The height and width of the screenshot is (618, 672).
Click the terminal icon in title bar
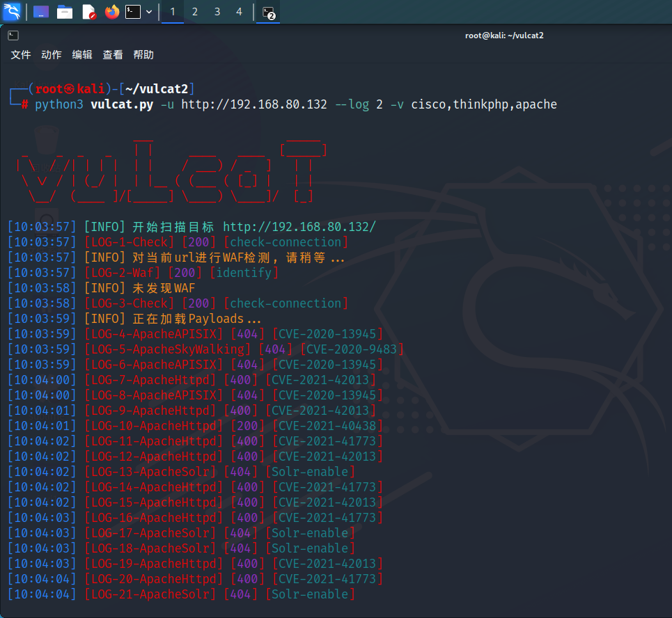(13, 35)
